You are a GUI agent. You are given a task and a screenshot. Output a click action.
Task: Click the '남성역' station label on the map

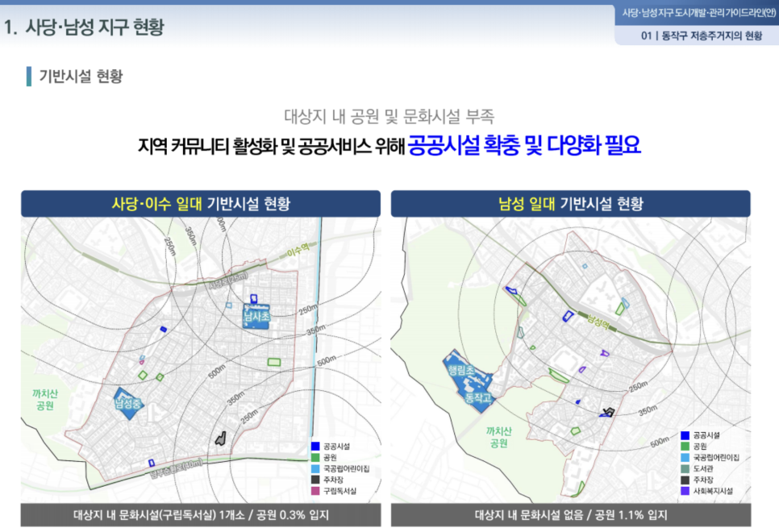(x=598, y=322)
